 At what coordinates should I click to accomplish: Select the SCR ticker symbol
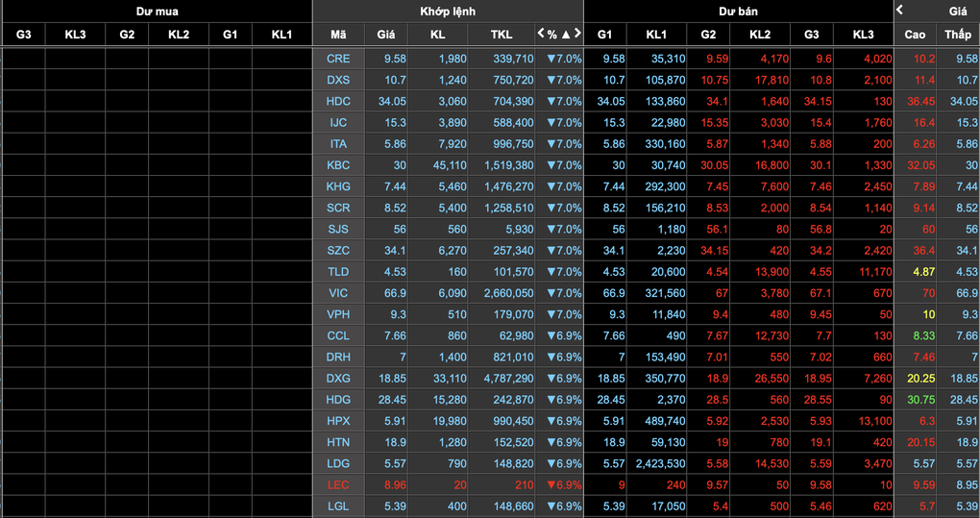(x=338, y=208)
